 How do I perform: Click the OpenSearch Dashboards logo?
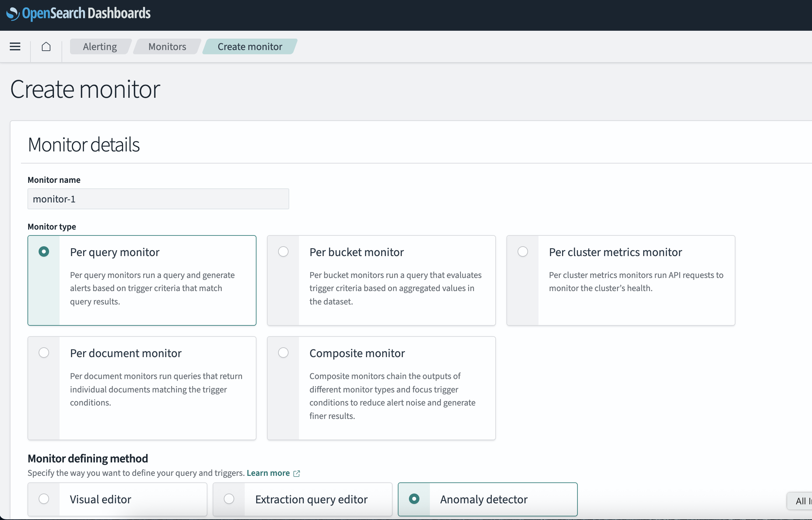79,13
